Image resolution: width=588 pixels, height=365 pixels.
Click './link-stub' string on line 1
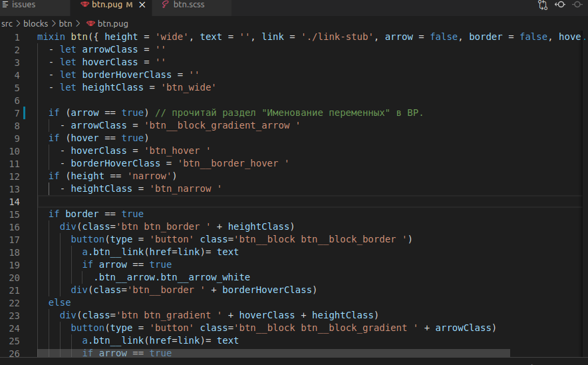[337, 37]
